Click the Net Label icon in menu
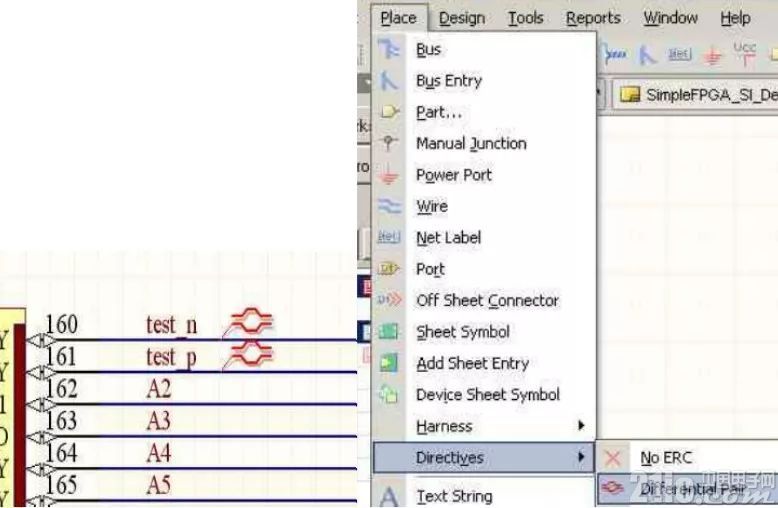The height and width of the screenshot is (508, 778). (x=389, y=238)
